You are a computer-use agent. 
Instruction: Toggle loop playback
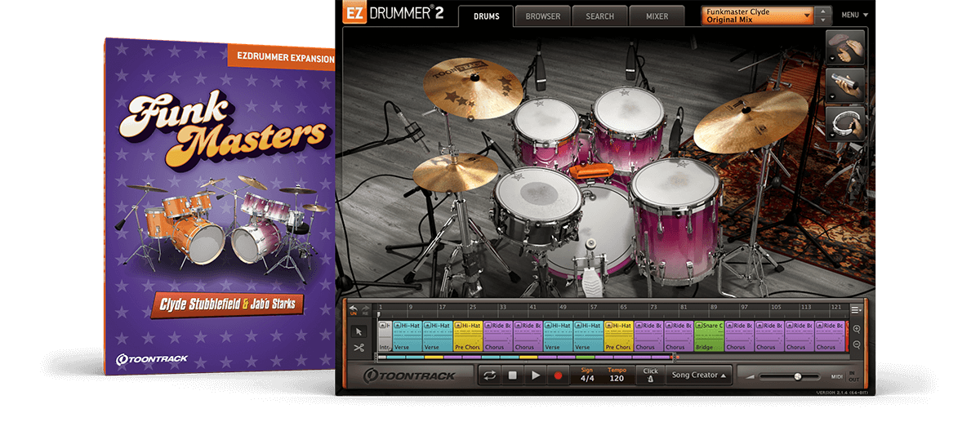[490, 375]
